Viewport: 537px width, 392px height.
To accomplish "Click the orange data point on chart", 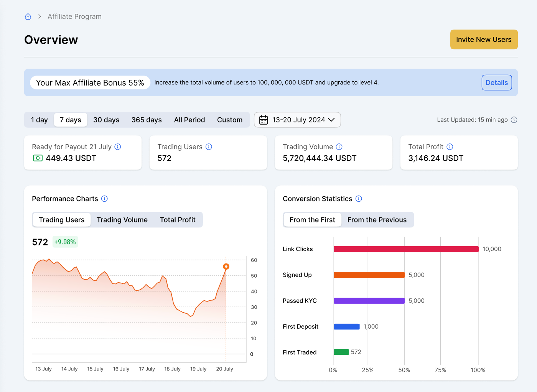I will point(226,267).
